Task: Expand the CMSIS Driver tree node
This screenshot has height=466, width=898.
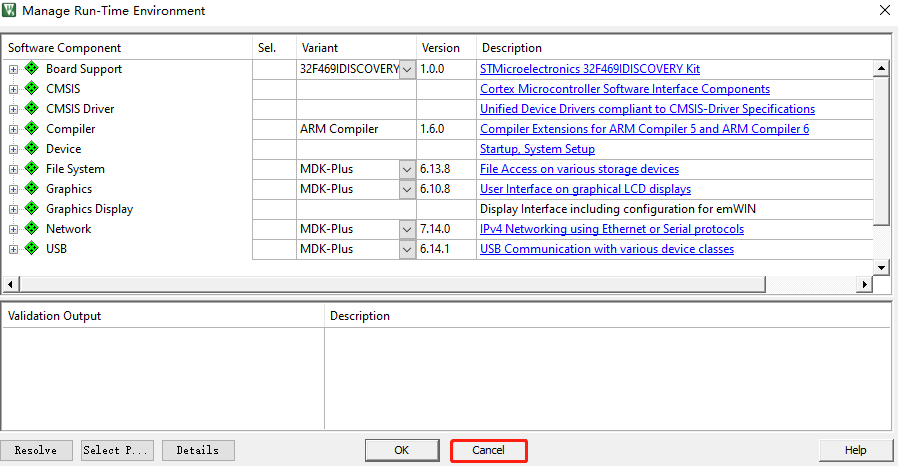Action: [x=13, y=109]
